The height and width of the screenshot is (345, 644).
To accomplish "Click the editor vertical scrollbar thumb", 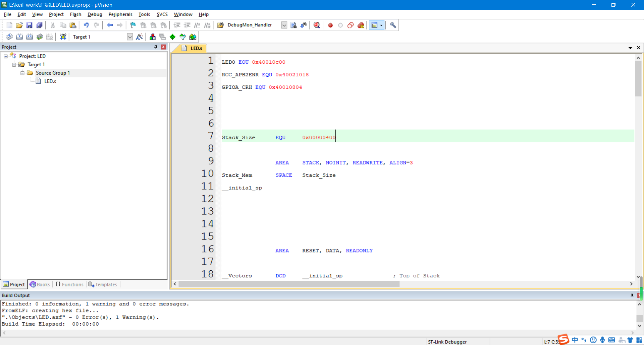I will tap(638, 79).
